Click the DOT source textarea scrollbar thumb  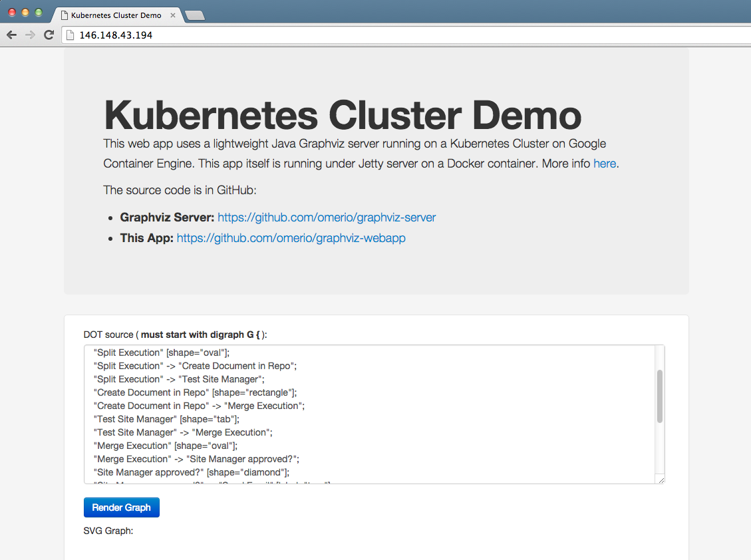pos(659,396)
